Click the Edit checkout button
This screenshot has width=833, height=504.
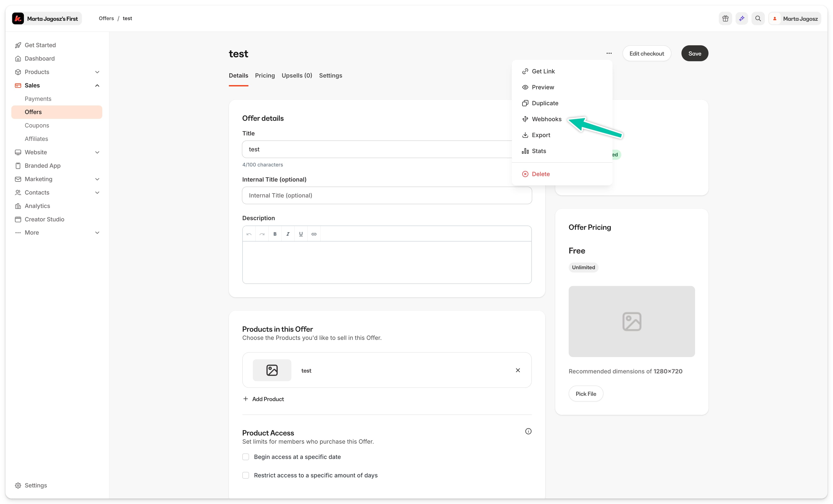pyautogui.click(x=646, y=53)
